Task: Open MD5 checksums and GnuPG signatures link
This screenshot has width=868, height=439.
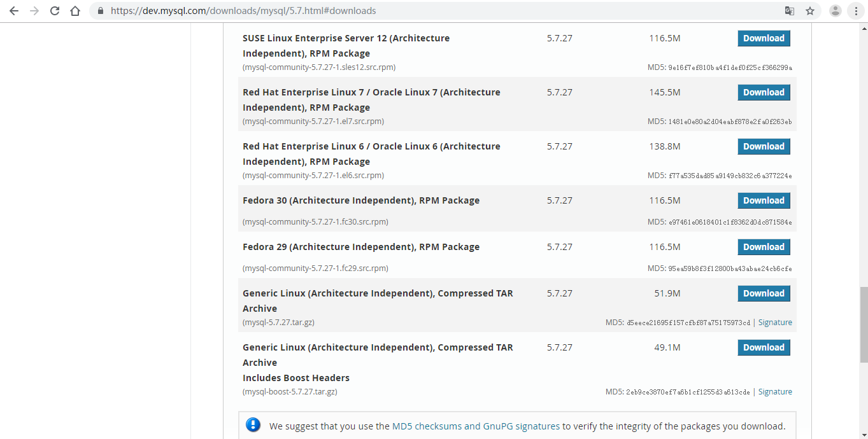Action: click(476, 426)
